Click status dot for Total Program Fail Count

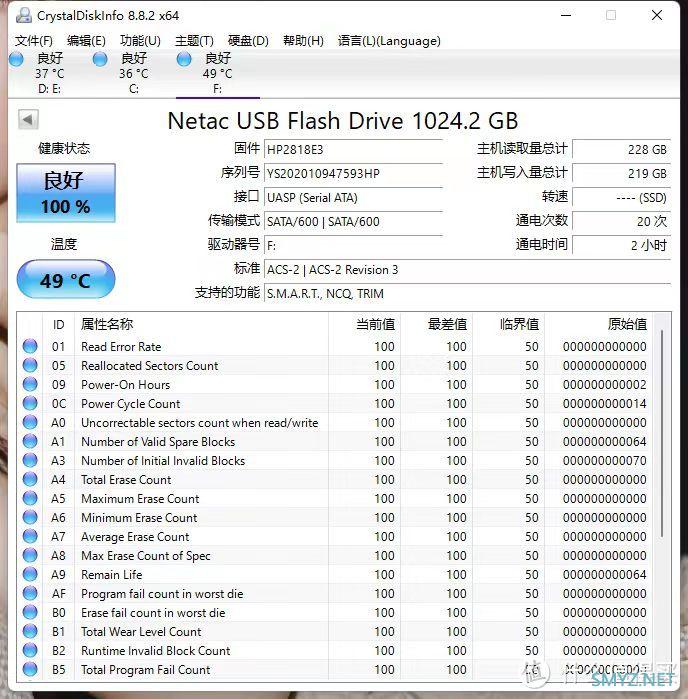(30, 670)
